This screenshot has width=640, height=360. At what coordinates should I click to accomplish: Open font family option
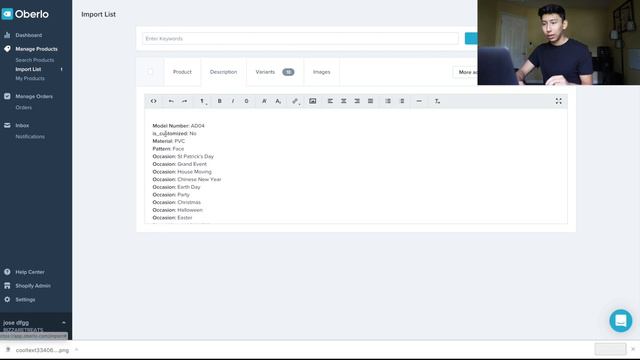(x=264, y=101)
